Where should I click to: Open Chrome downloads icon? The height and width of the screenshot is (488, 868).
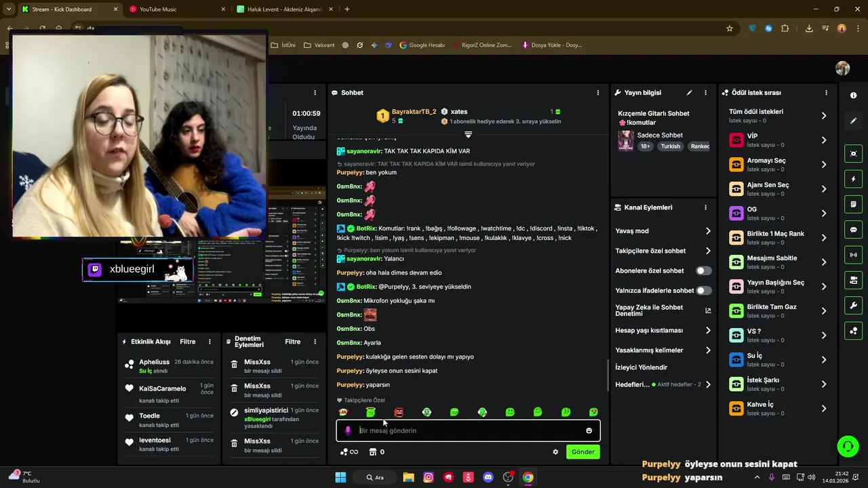(x=809, y=28)
